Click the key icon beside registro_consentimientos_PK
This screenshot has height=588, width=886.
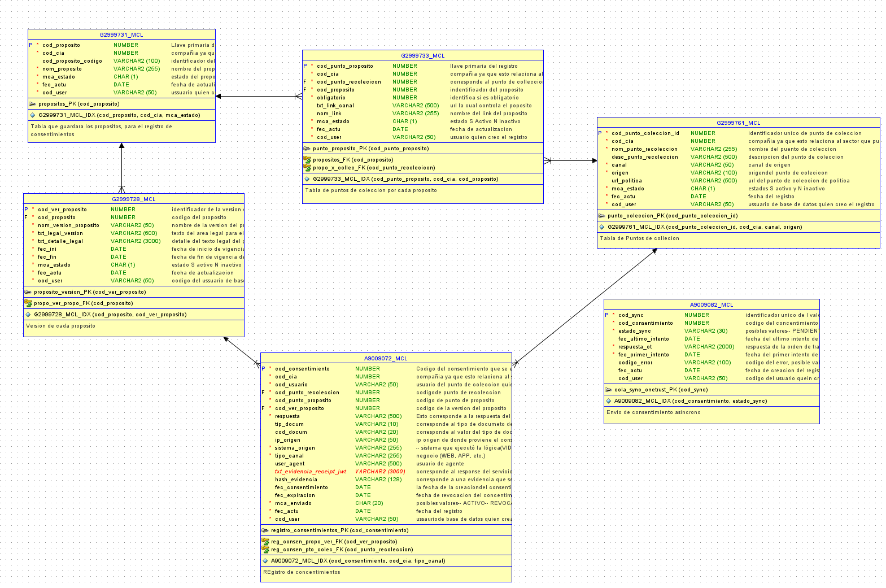pos(265,530)
